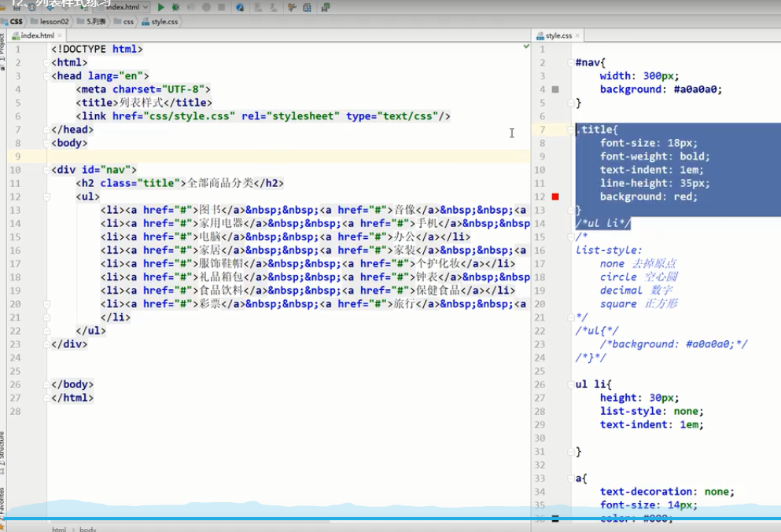The image size is (781, 532).
Task: Open the Project tool window side tab
Action: [x=3, y=49]
